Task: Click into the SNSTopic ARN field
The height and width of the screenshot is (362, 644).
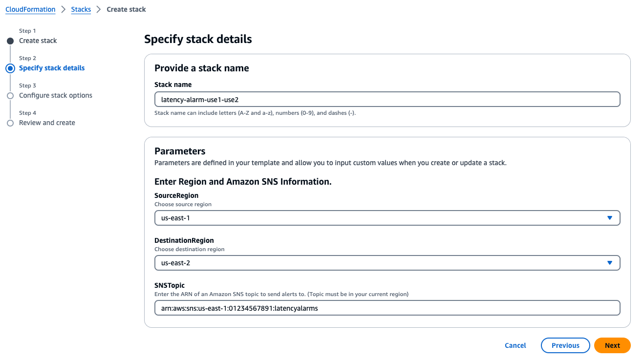Action: [x=387, y=308]
